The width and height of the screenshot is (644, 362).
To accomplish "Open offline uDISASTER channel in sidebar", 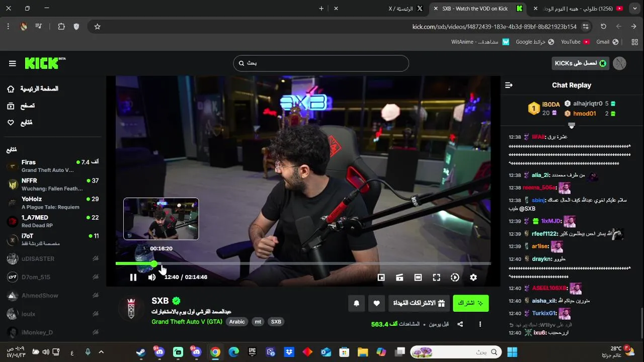I will point(53,258).
